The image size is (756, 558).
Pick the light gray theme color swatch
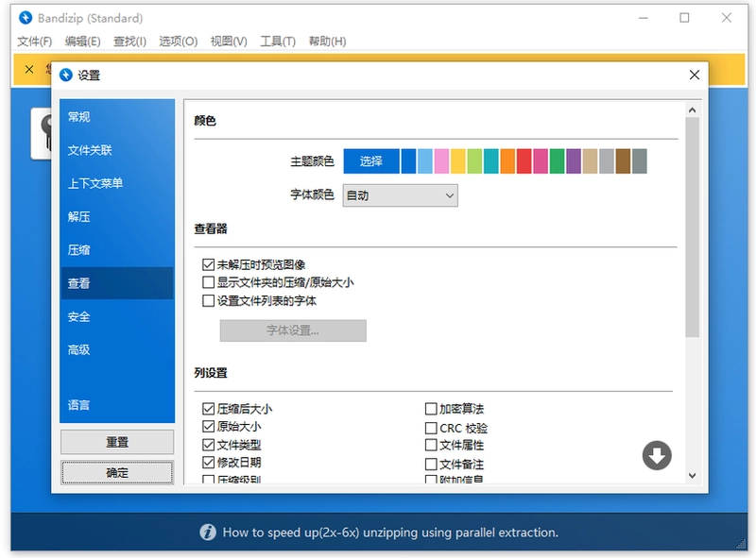click(607, 161)
